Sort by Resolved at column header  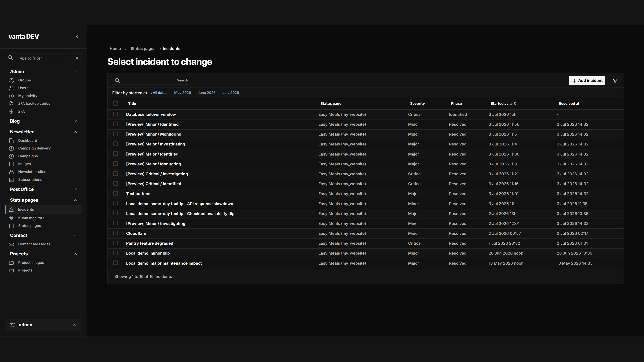point(569,104)
